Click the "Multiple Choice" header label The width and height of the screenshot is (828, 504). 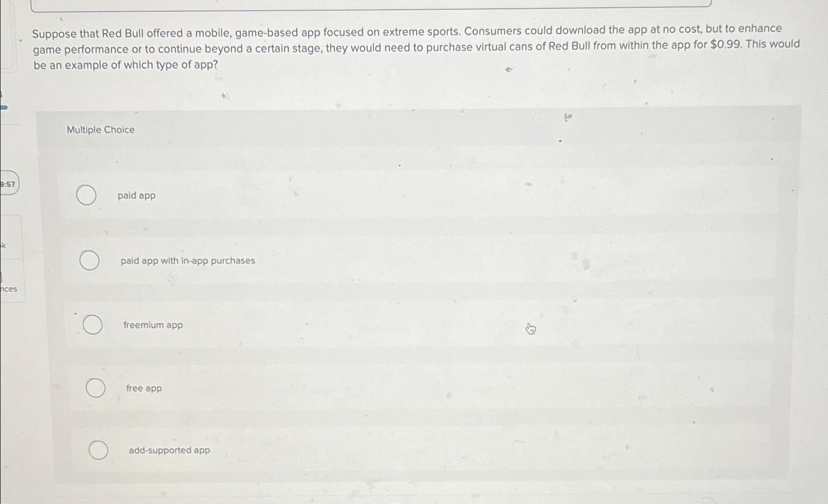point(100,130)
